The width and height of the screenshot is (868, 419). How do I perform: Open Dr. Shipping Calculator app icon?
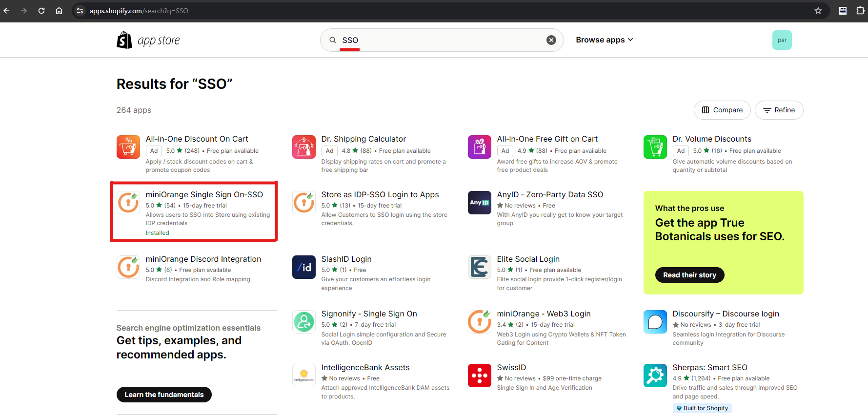click(304, 147)
